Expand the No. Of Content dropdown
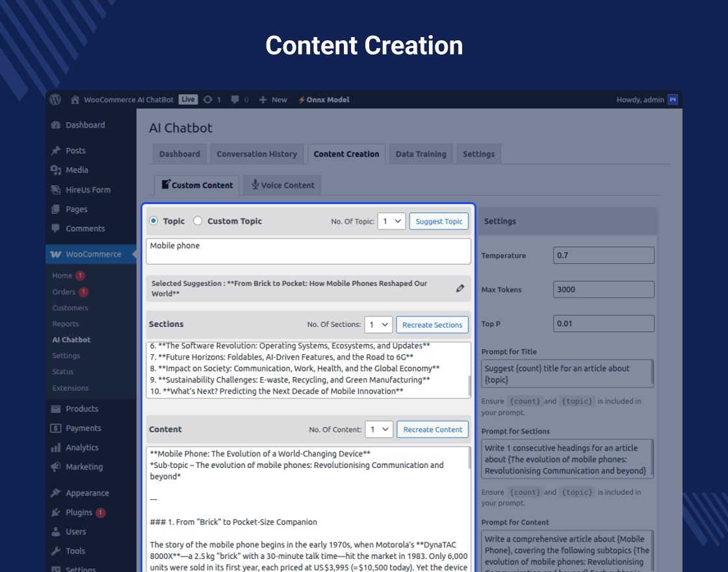 [x=379, y=429]
